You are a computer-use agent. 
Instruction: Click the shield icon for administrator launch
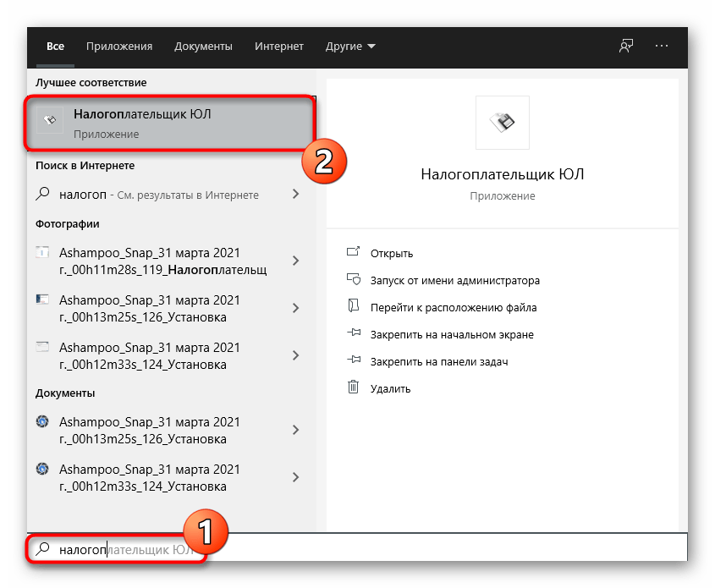click(x=354, y=280)
